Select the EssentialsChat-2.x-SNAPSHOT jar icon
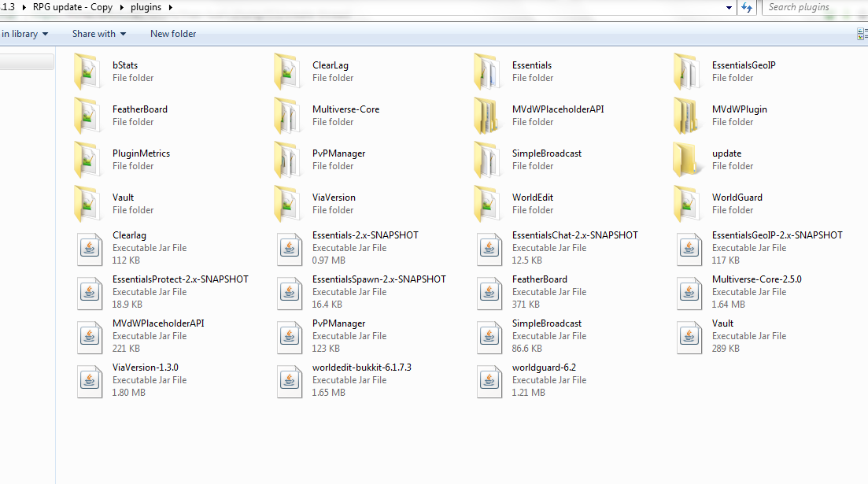868x484 pixels. pyautogui.click(x=489, y=249)
